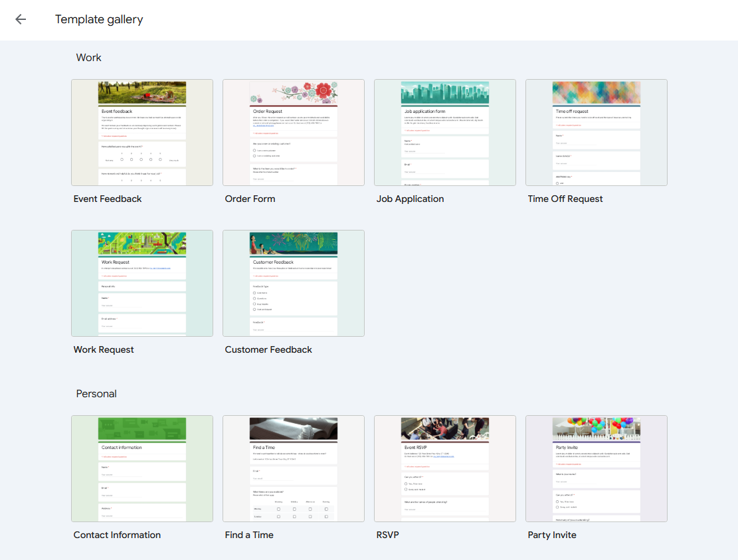Open the Party Invite template thumbnail
Image resolution: width=738 pixels, height=560 pixels.
(x=597, y=469)
